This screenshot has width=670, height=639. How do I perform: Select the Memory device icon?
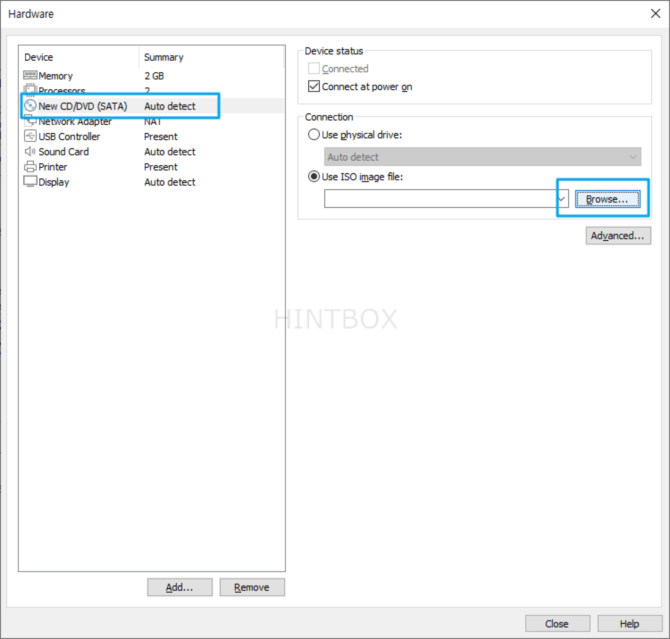(30, 75)
